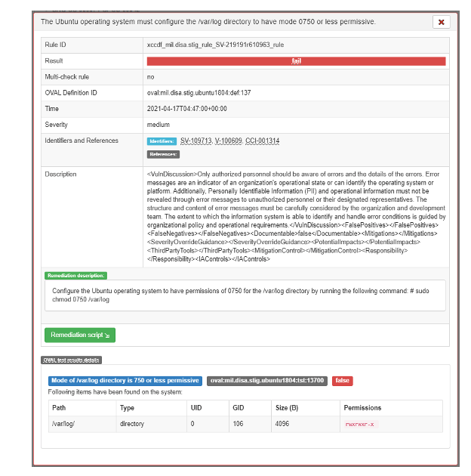471x476 pixels.
Task: Close the rule detail dialog
Action: pyautogui.click(x=441, y=22)
